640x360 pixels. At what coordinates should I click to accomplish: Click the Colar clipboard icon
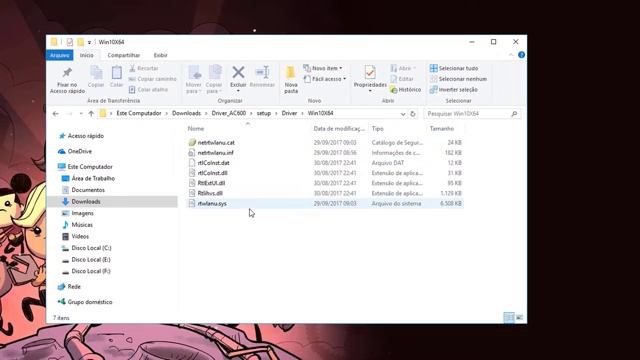pos(116,73)
